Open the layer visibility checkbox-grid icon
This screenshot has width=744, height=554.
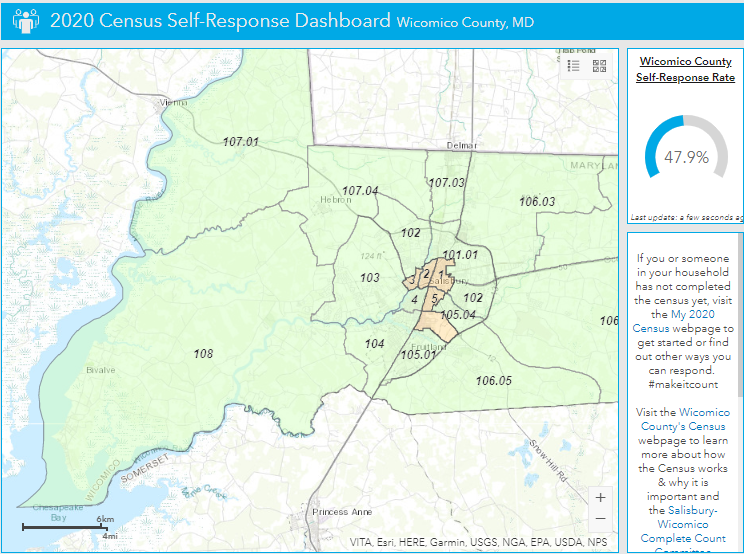pos(600,66)
